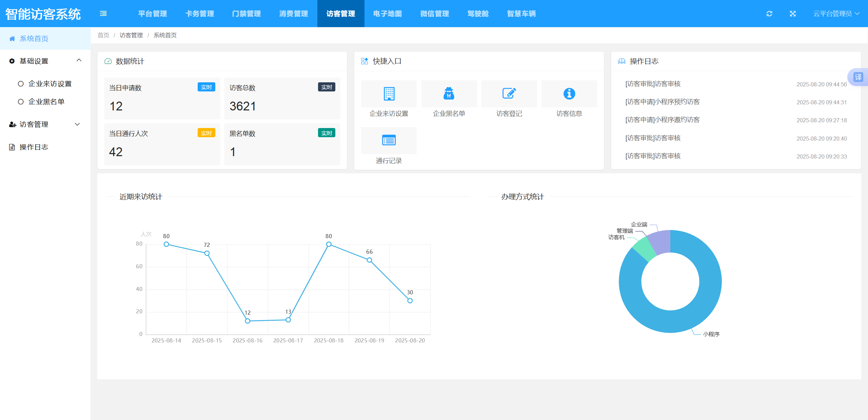Click the user-plus icon beside 访客管理
This screenshot has height=420, width=868.
tap(13, 124)
